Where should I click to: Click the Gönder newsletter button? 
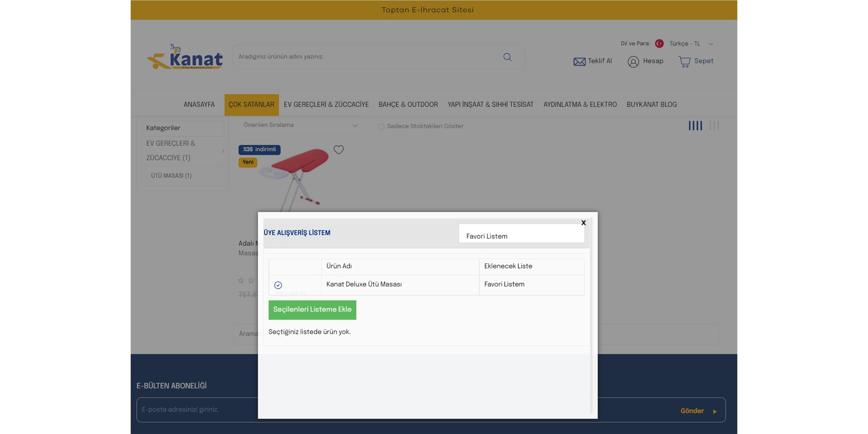click(698, 411)
